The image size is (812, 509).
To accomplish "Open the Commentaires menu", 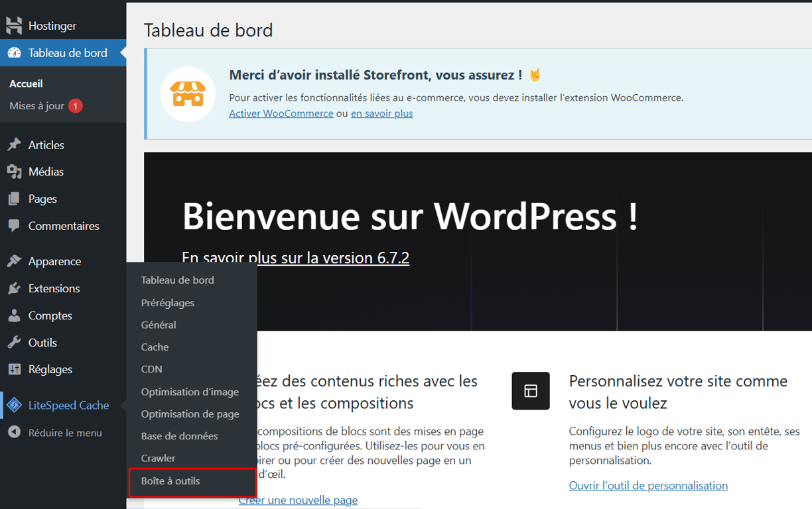I will [63, 226].
